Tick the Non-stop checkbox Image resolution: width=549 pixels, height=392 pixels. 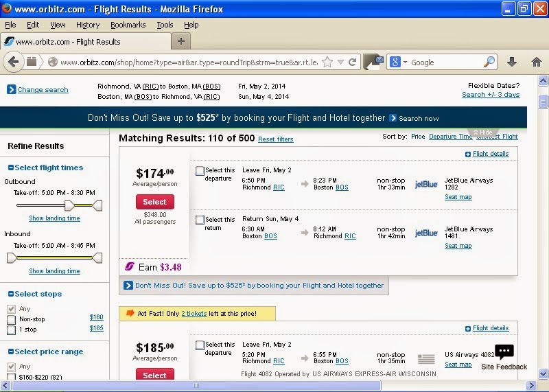11,319
